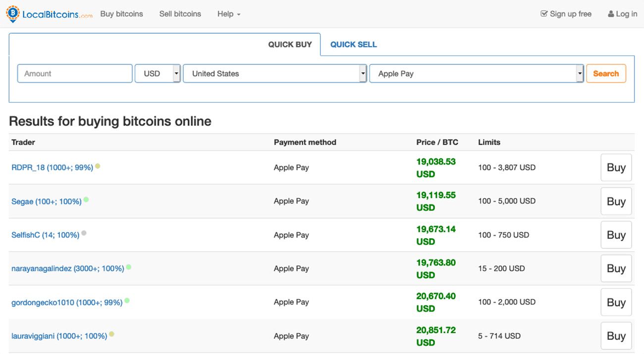Screen dimensions: 644x354
Task: Open the United States country dropdown
Action: (275, 73)
